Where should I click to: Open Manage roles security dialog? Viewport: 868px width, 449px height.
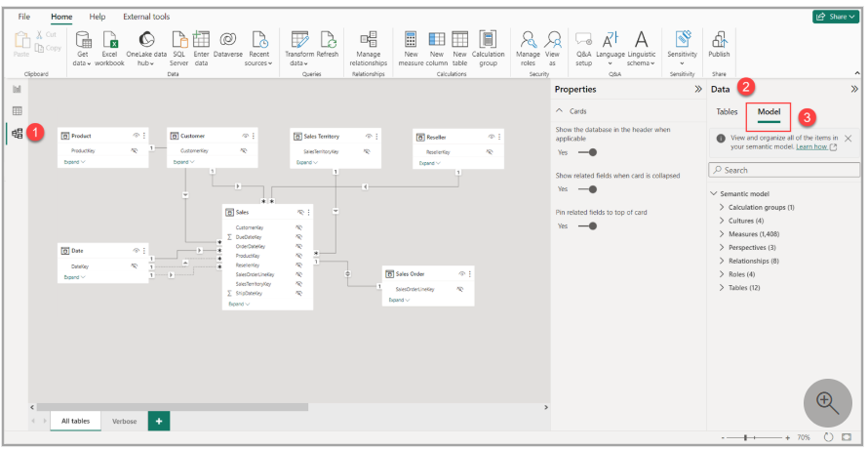point(528,49)
